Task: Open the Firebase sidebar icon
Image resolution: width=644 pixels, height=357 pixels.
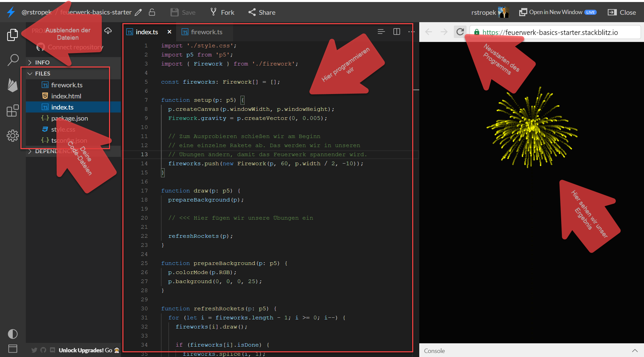Action: tap(12, 85)
